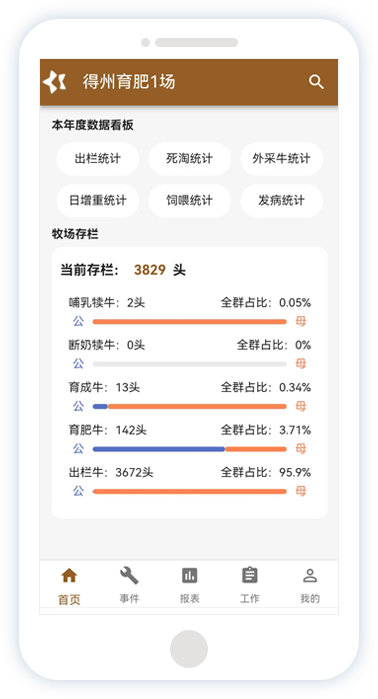Open the 我的 profile icon
The width and height of the screenshot is (378, 699).
(310, 576)
